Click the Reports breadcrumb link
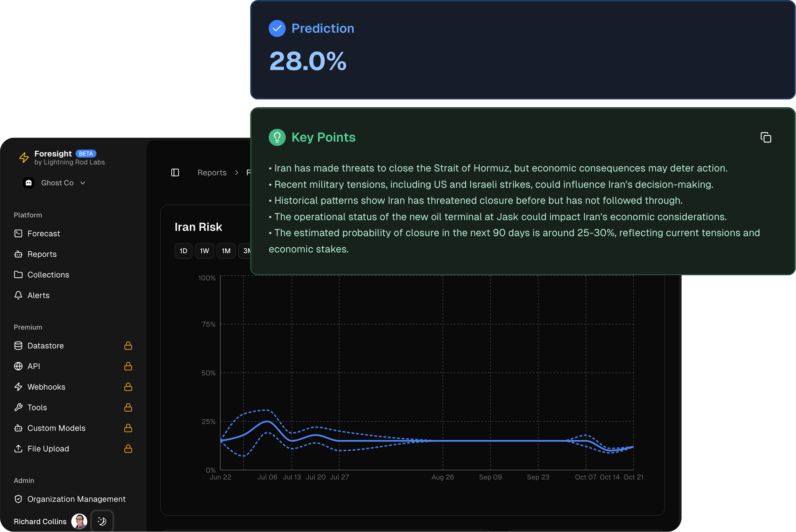796x532 pixels. click(x=212, y=173)
